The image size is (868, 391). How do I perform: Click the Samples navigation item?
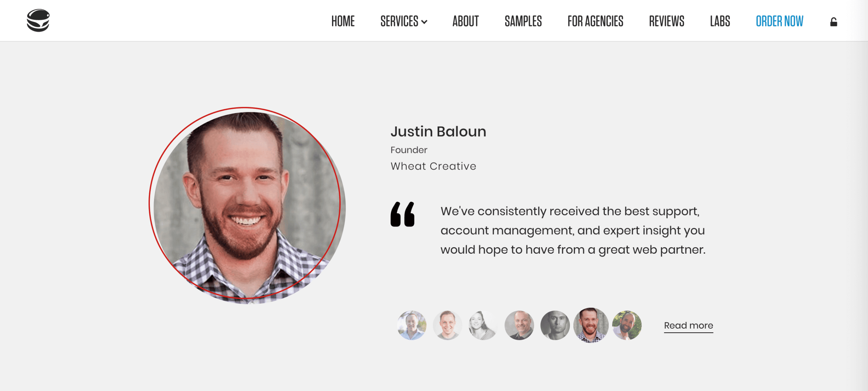[x=522, y=20]
